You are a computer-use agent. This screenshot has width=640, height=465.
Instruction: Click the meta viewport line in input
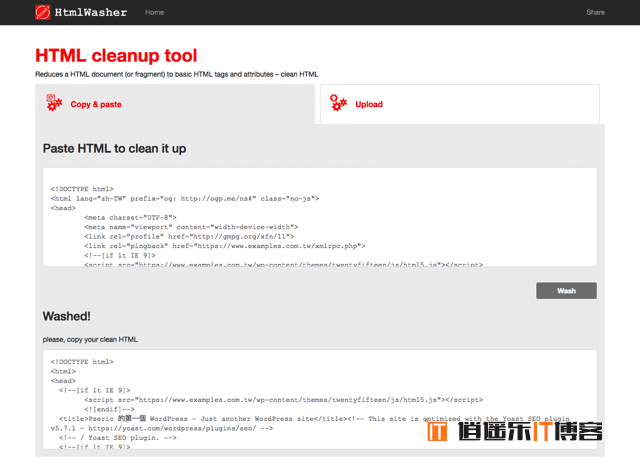pyautogui.click(x=191, y=227)
